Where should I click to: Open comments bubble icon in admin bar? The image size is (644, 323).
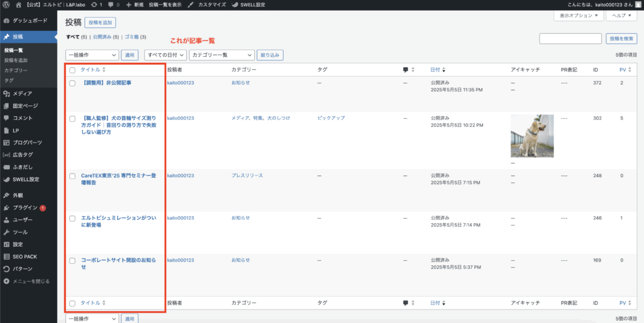coord(113,4)
